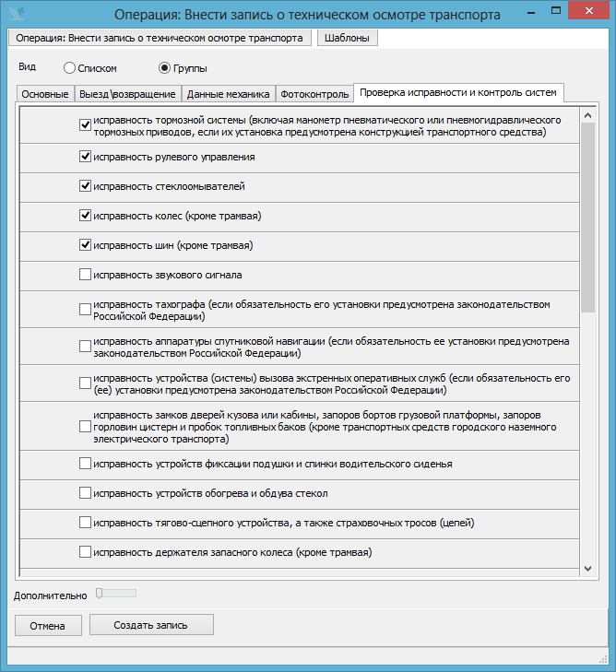Click the application icon in title bar
This screenshot has height=672, width=616.
17,13
